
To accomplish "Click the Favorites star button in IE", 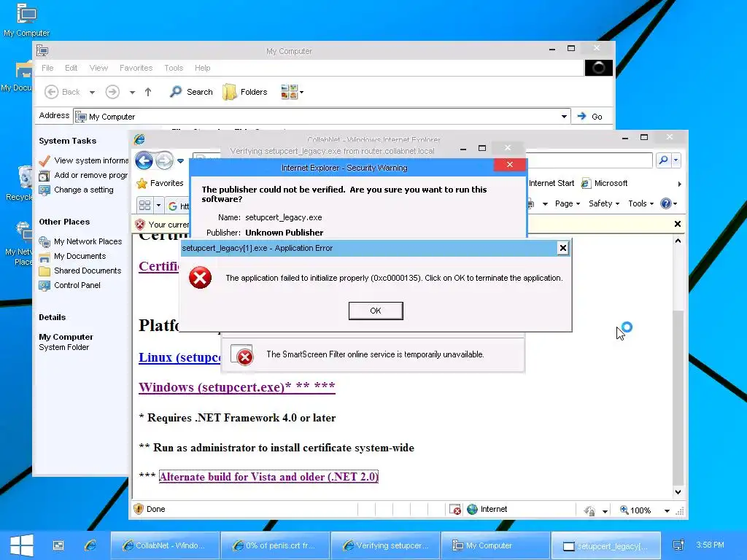I will pyautogui.click(x=160, y=183).
